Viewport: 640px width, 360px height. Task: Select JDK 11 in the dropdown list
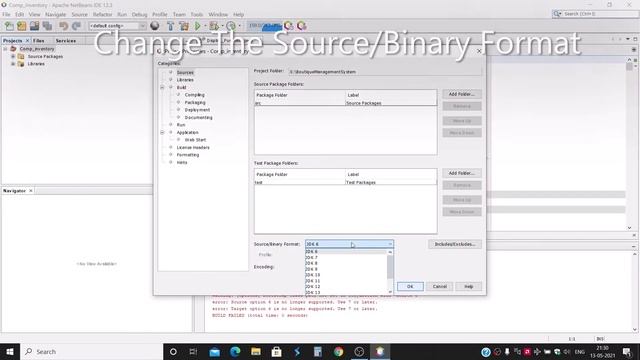pos(346,281)
